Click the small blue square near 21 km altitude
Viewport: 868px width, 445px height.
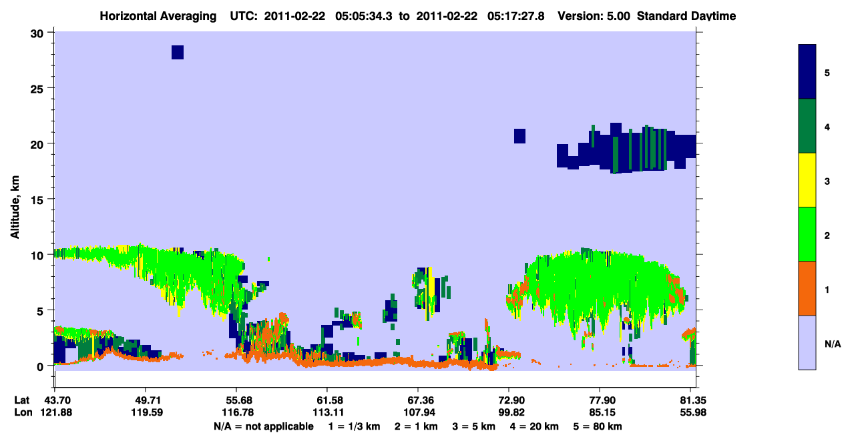click(519, 136)
